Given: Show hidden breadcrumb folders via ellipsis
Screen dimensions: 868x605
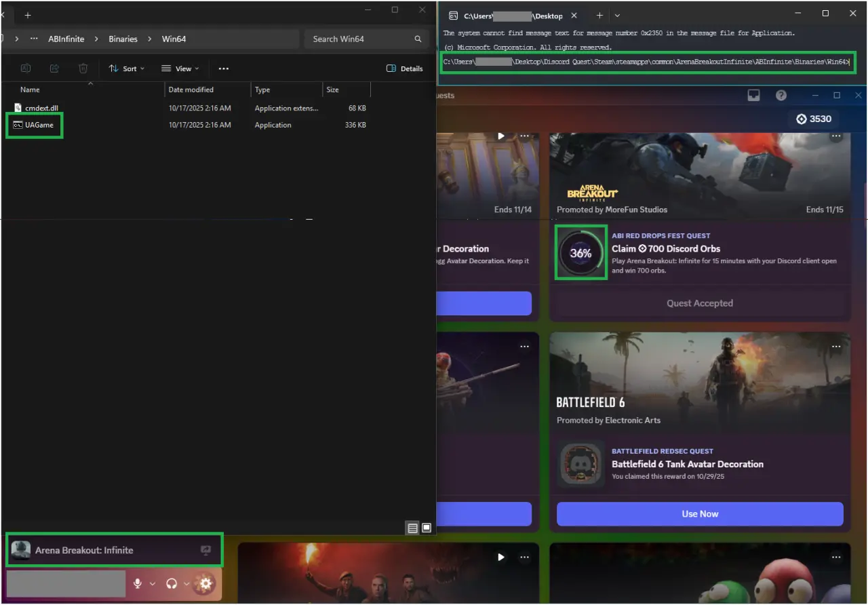Looking at the screenshot, I should click(x=35, y=39).
